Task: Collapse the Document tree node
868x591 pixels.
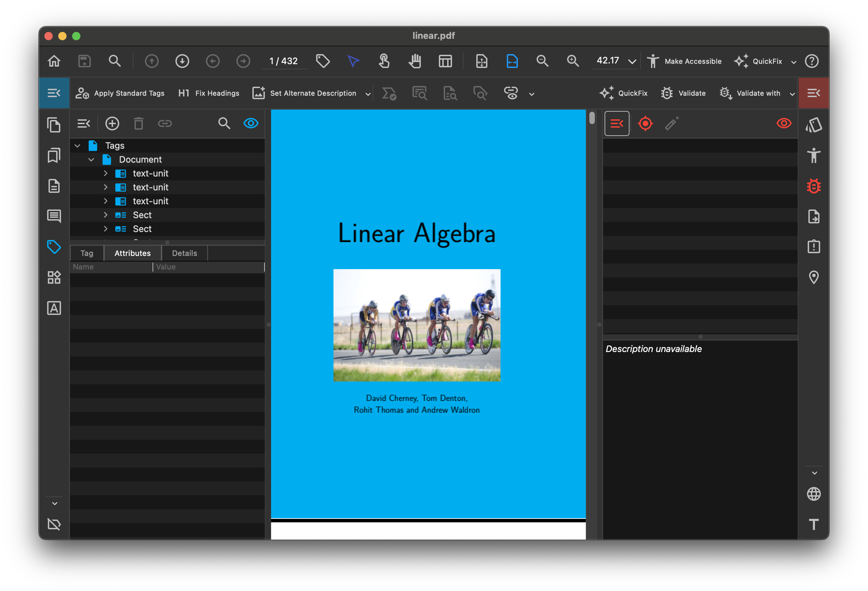Action: [91, 160]
